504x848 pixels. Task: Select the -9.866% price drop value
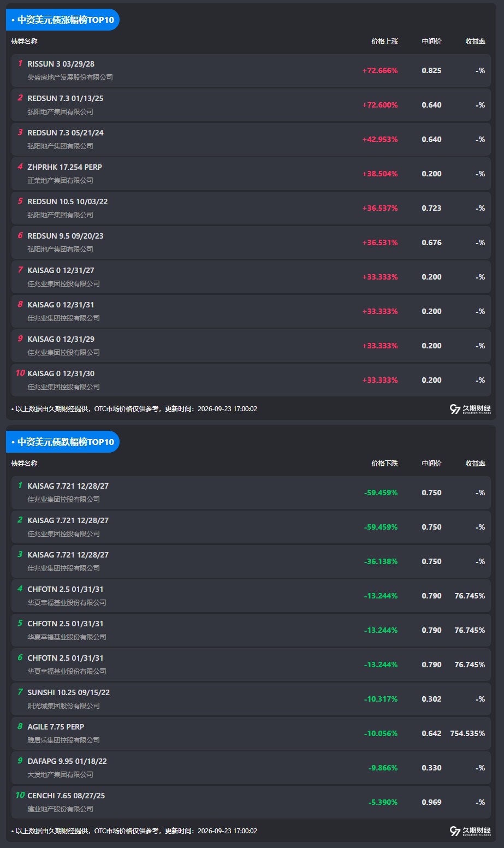point(383,768)
